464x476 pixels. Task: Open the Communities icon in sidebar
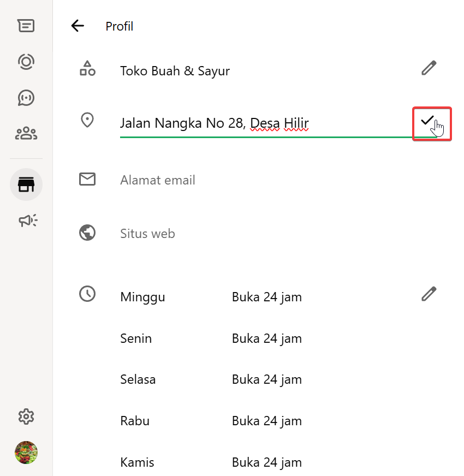coord(26,133)
